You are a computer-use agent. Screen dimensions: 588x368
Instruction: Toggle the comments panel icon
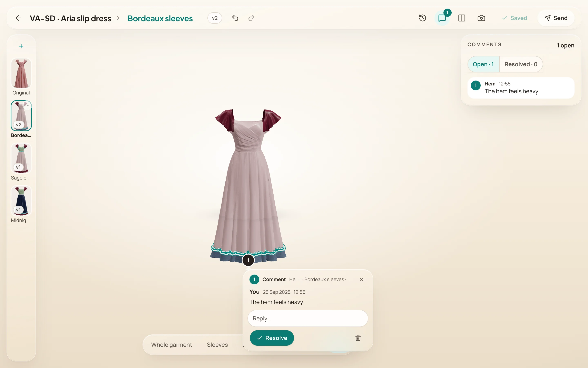coord(442,18)
